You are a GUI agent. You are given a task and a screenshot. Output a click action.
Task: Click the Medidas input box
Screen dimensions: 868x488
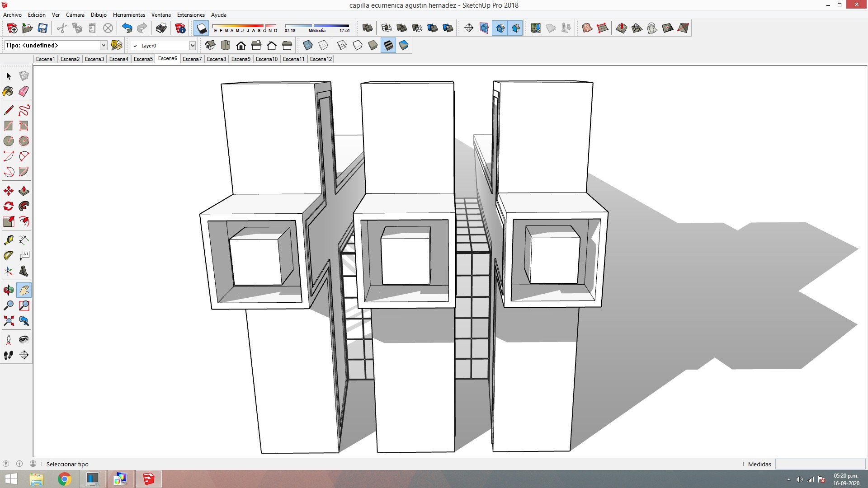(820, 464)
